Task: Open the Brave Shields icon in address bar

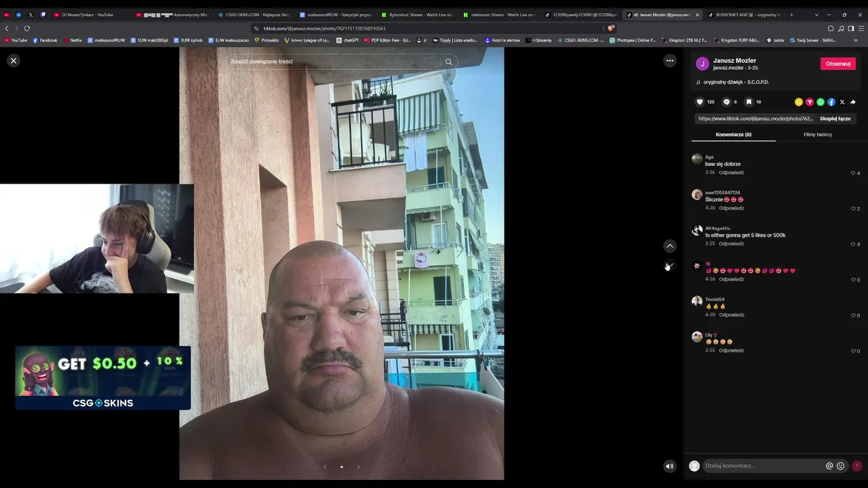Action: [x=610, y=28]
